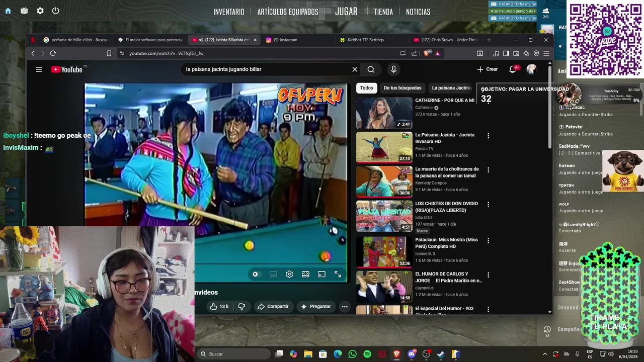Open the CATHERINE - POR QUE A MI thumbnail

[x=384, y=113]
